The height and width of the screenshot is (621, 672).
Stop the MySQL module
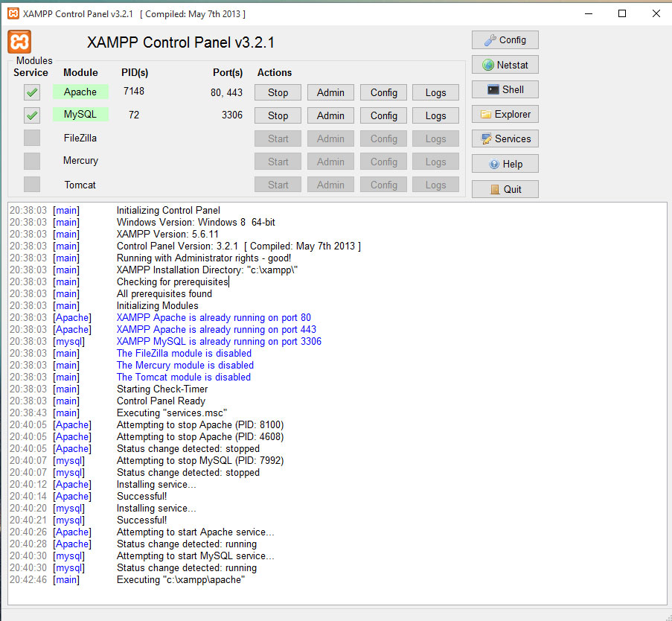tap(278, 116)
